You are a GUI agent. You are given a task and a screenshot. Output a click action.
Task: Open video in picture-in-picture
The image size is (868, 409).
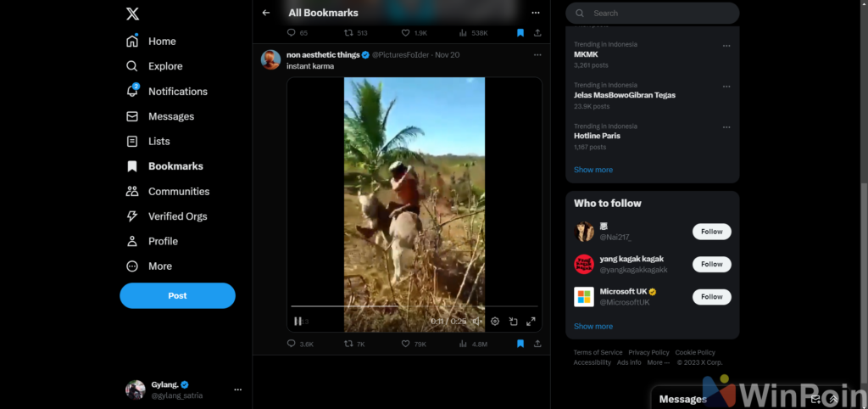point(513,322)
